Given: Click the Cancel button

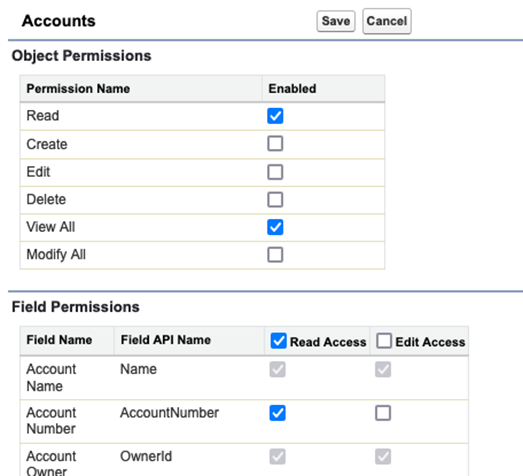Looking at the screenshot, I should [x=387, y=21].
